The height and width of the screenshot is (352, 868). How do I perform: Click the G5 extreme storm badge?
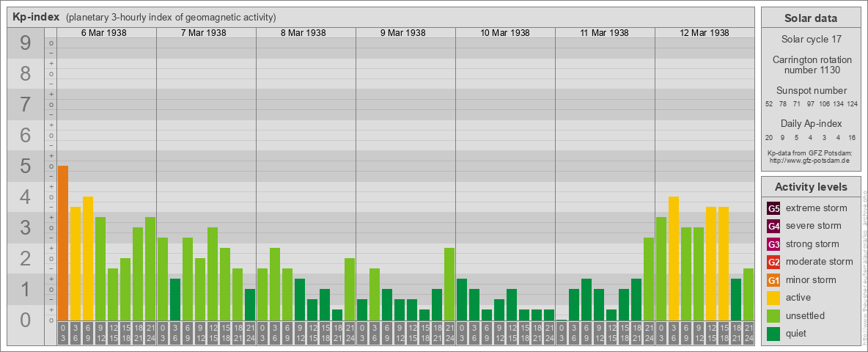(x=773, y=209)
